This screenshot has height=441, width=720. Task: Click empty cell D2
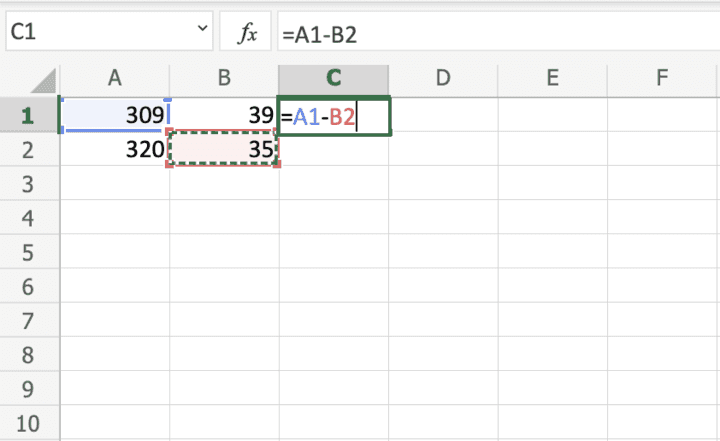click(443, 150)
